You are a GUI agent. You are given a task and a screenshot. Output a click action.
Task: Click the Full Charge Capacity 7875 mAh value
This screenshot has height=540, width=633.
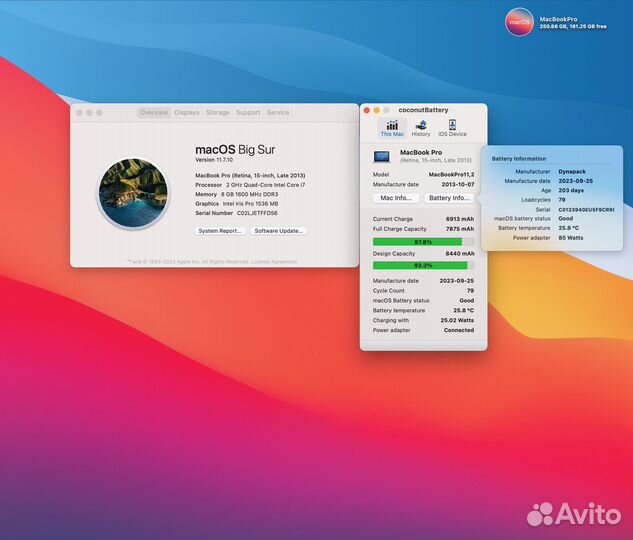click(x=460, y=229)
